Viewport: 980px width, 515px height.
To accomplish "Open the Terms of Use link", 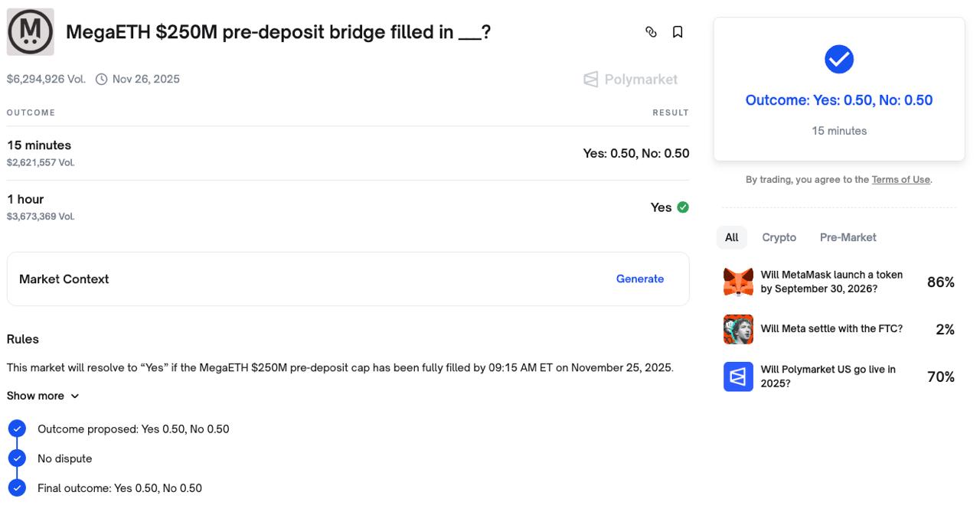I will tap(900, 180).
